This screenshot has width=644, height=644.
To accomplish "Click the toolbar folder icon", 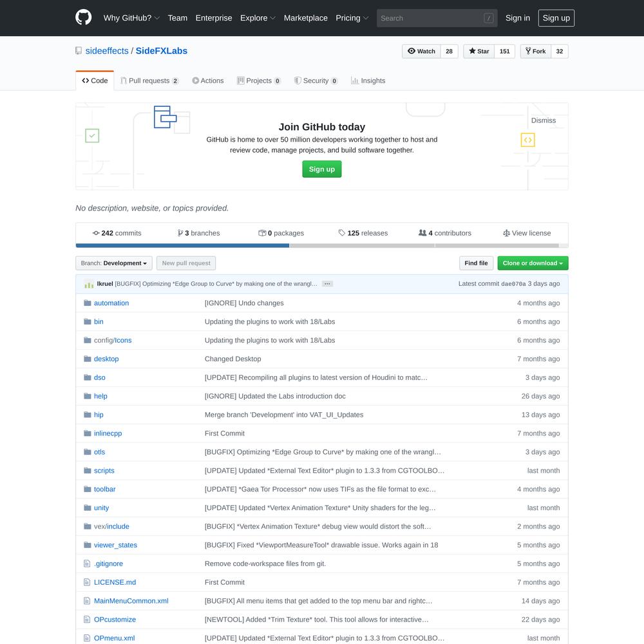I will pos(88,489).
